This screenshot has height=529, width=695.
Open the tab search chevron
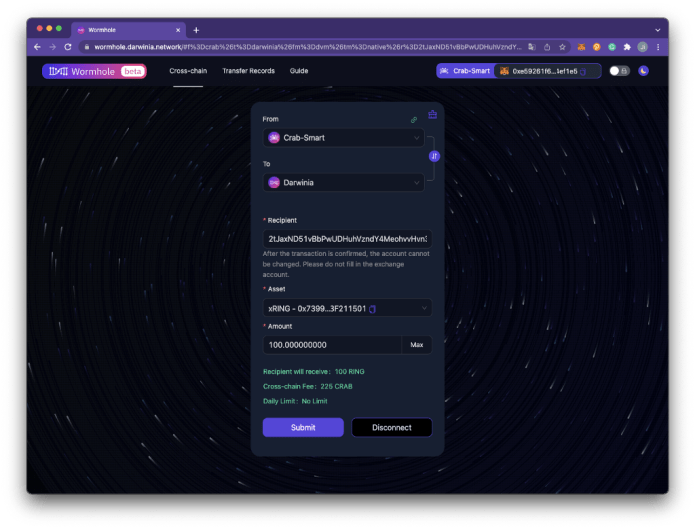click(658, 30)
